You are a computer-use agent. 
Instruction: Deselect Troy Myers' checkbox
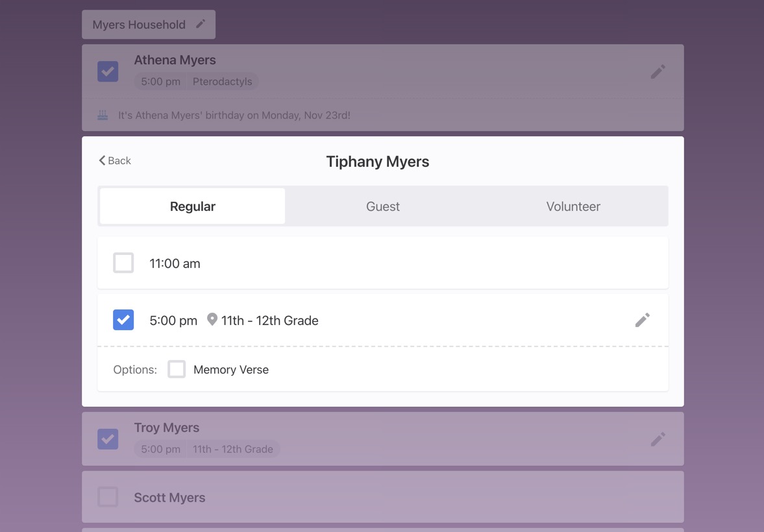[108, 439]
